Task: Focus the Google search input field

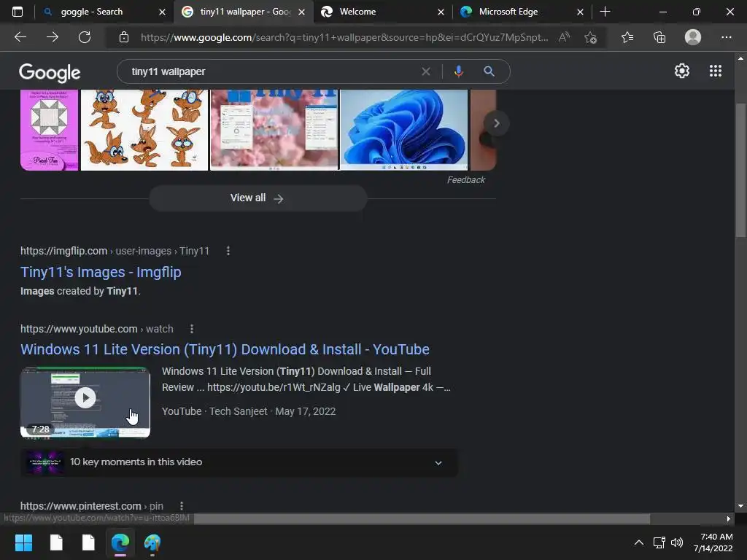Action: click(x=274, y=71)
